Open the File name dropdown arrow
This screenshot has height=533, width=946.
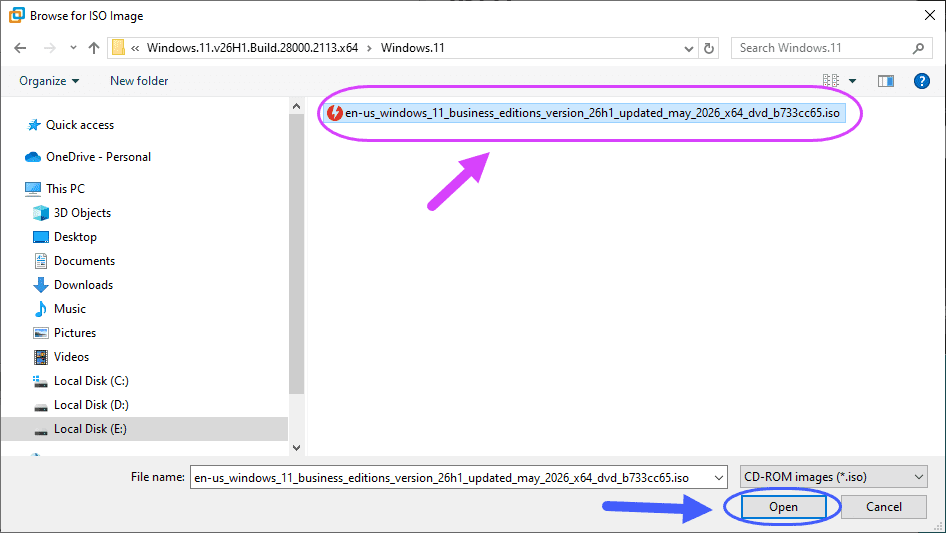[719, 477]
